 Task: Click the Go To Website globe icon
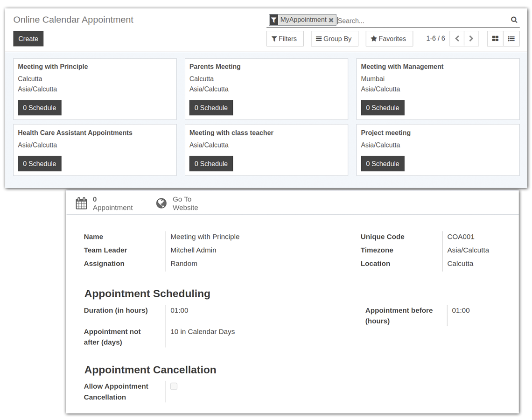(x=161, y=203)
